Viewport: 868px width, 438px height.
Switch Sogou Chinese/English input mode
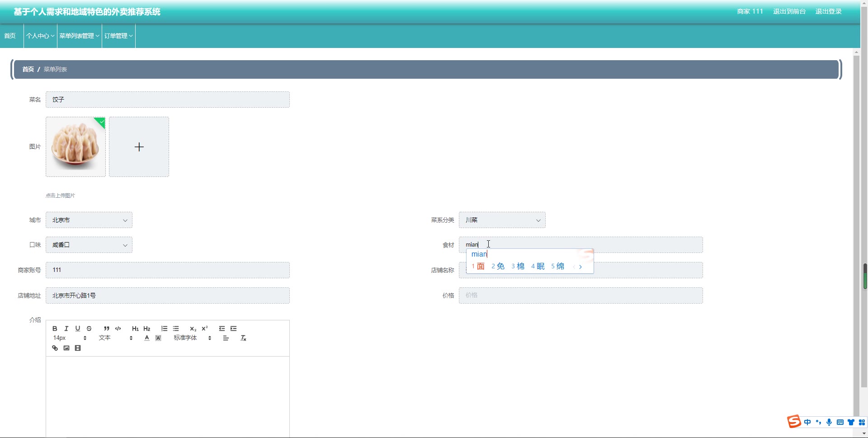tap(807, 422)
